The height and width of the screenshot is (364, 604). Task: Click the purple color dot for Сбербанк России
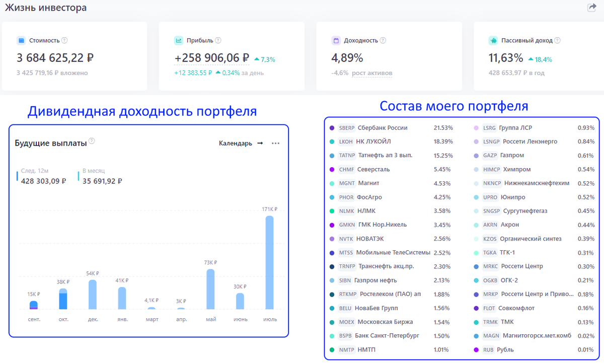point(332,128)
